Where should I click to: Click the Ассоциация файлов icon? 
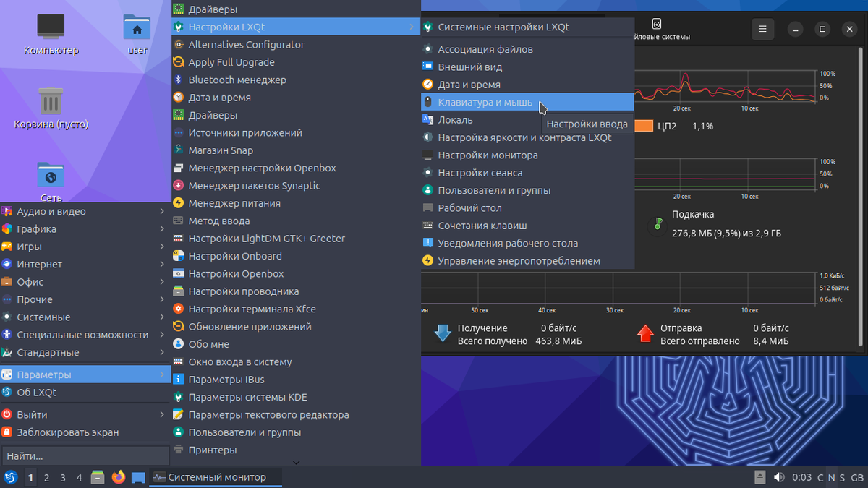(427, 49)
